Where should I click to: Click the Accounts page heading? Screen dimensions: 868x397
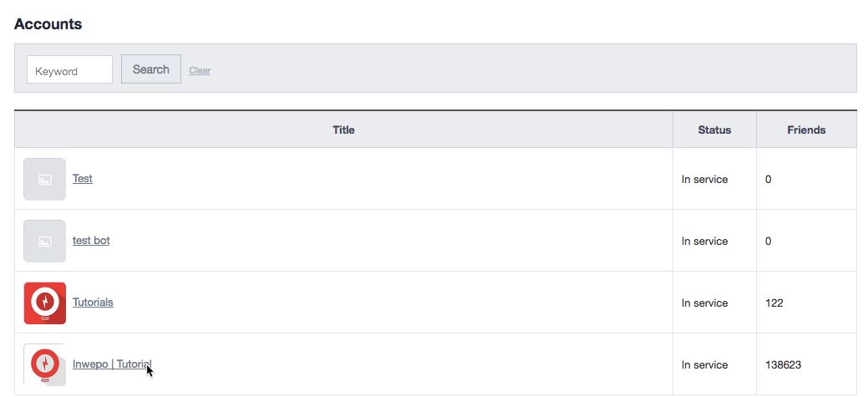(x=48, y=24)
